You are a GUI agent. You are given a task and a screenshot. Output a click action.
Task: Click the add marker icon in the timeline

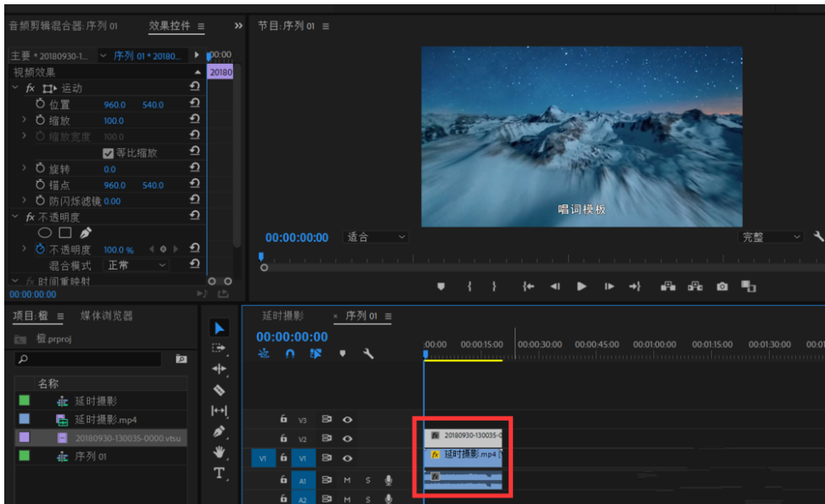(343, 354)
